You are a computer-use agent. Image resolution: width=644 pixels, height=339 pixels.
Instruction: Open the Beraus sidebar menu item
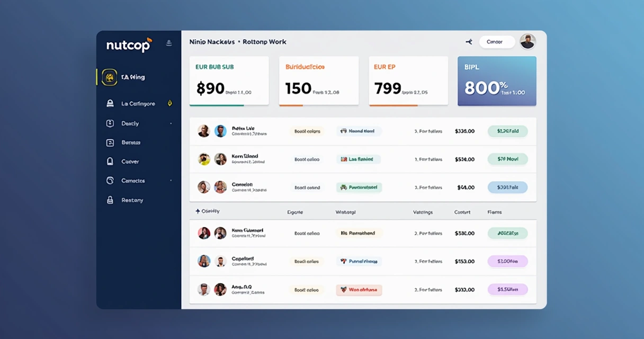point(131,142)
